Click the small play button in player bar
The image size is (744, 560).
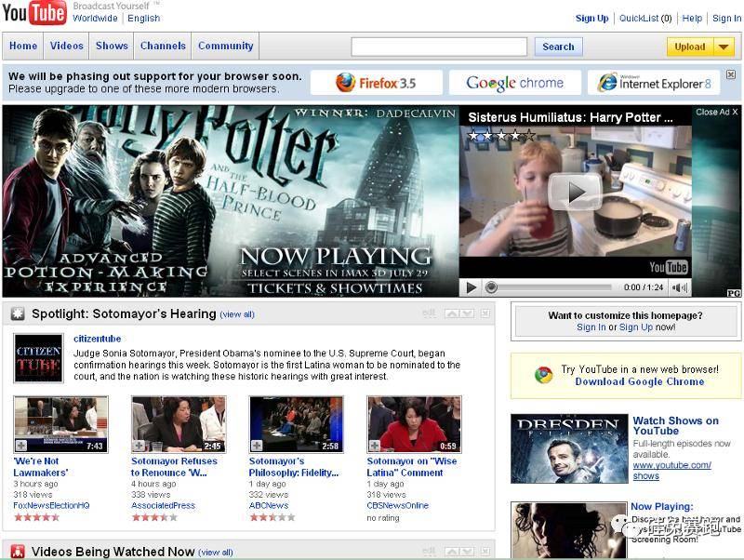[472, 287]
